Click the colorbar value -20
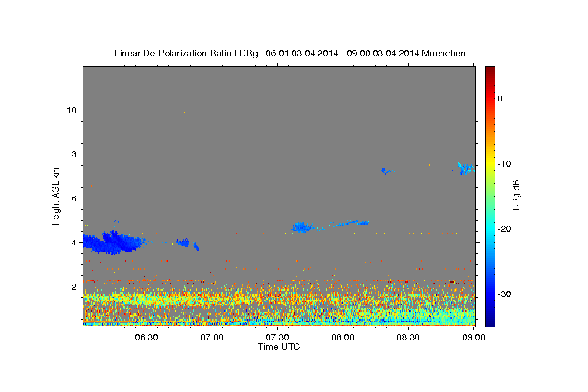 (505, 229)
